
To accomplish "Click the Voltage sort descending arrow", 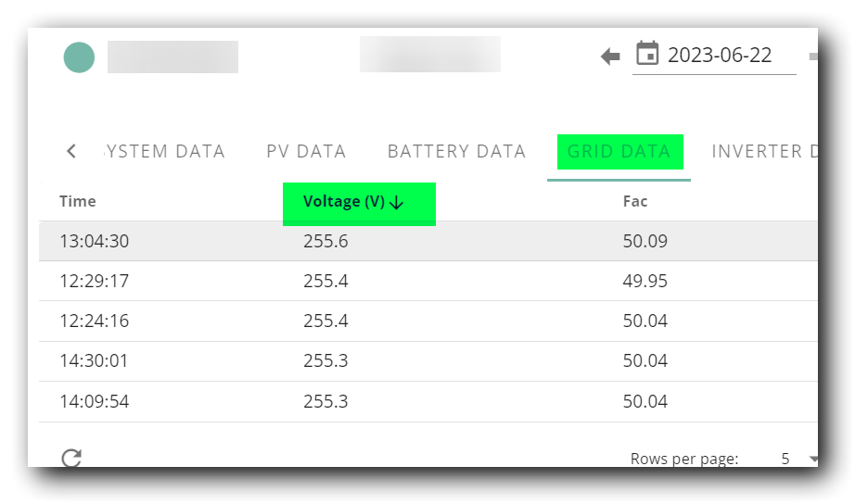I will pos(397,203).
